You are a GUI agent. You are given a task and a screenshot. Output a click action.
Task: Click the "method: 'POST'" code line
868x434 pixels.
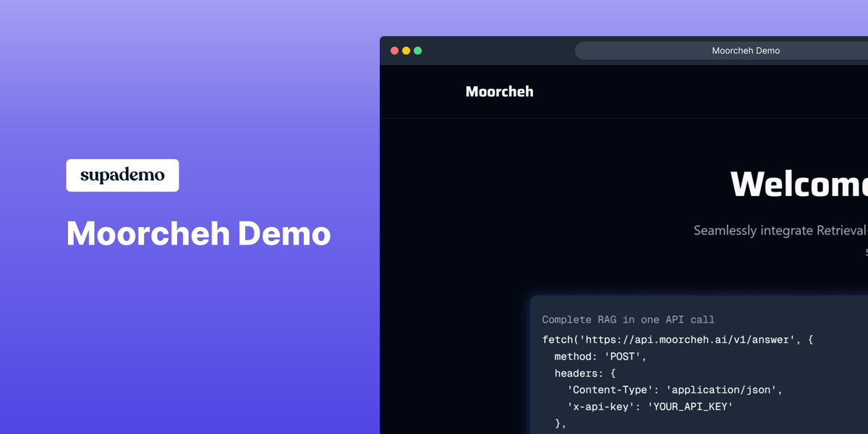600,357
